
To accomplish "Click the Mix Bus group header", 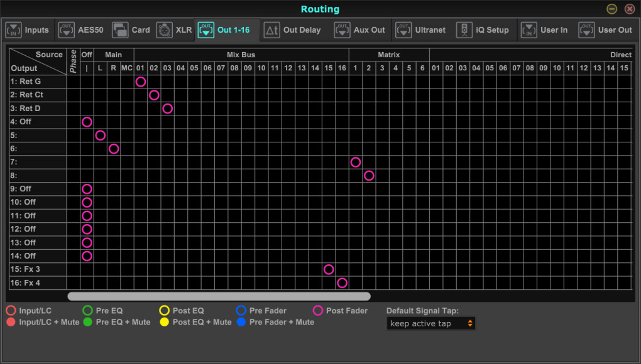I will coord(241,55).
